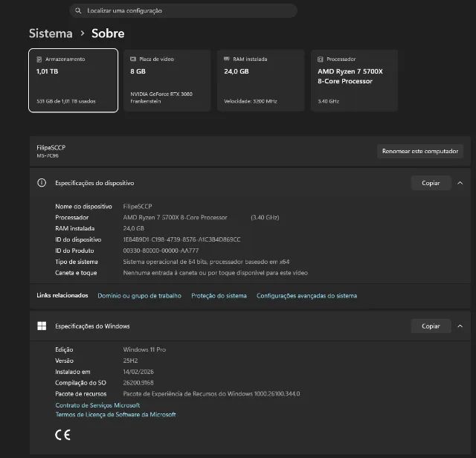Click 'NVIDIA GeForce RTX 3080' text

coord(161,94)
